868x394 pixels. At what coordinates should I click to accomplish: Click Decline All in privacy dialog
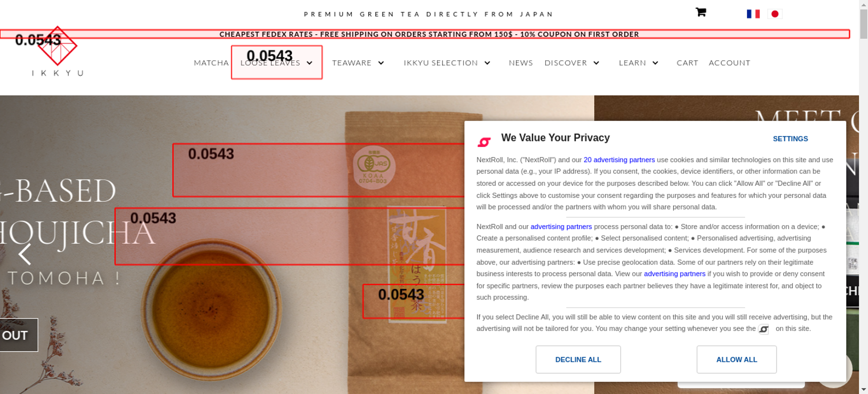(x=578, y=359)
